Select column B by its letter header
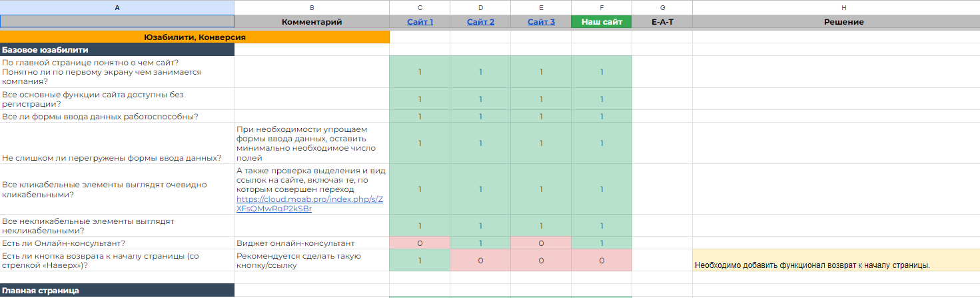This screenshot has width=980, height=298. pos(312,7)
